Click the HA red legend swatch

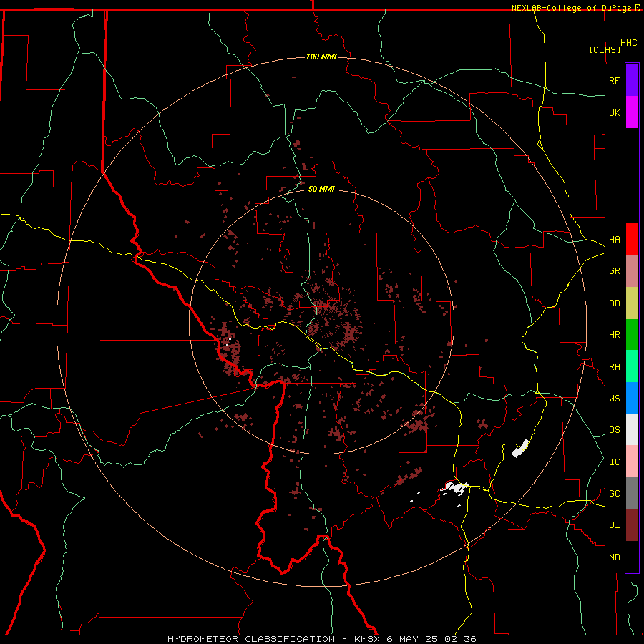(x=632, y=239)
